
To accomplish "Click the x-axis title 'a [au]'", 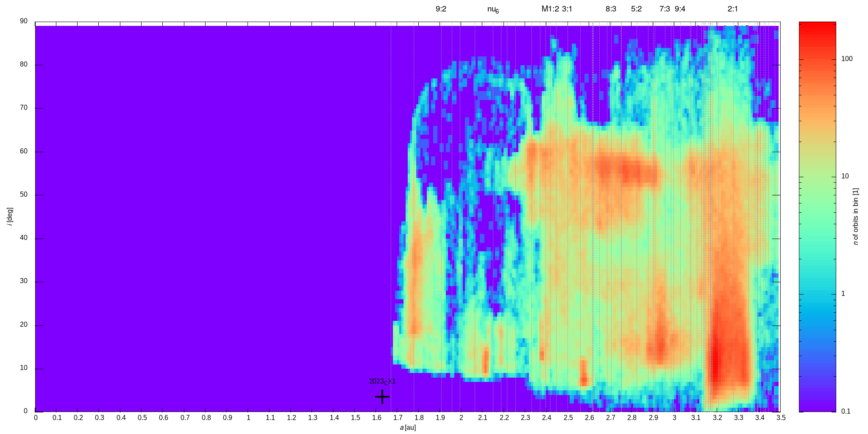I will (408, 428).
